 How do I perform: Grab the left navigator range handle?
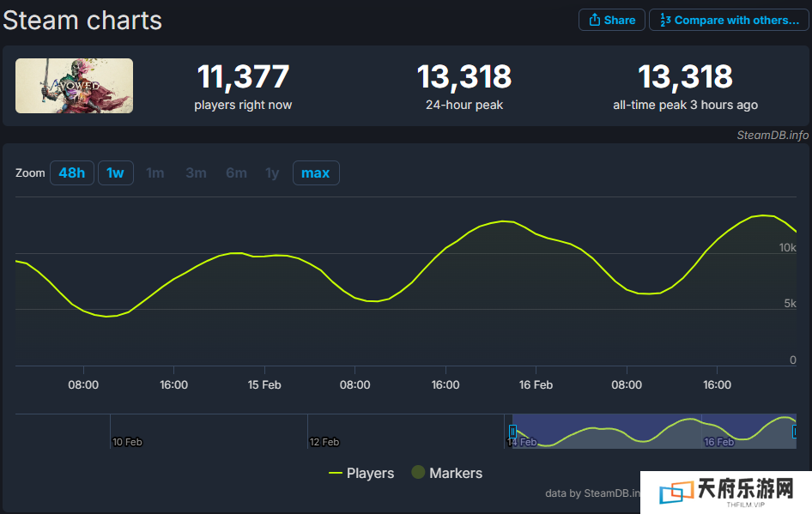[x=512, y=431]
